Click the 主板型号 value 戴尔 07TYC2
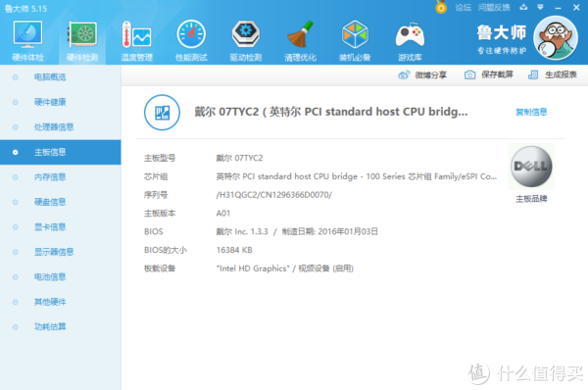 pyautogui.click(x=239, y=158)
